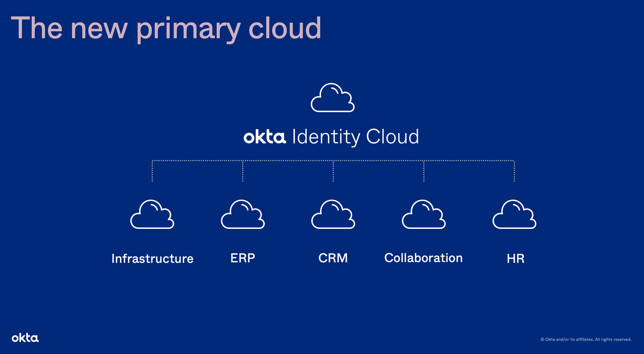Click the slide title The new primary cloud
644x354 pixels.
[166, 28]
